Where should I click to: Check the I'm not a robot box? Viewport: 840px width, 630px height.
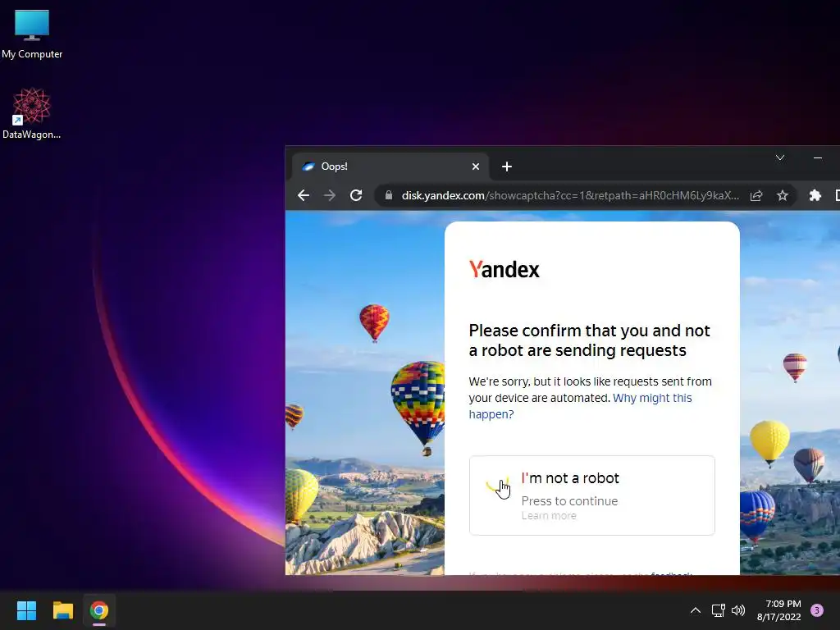(498, 486)
